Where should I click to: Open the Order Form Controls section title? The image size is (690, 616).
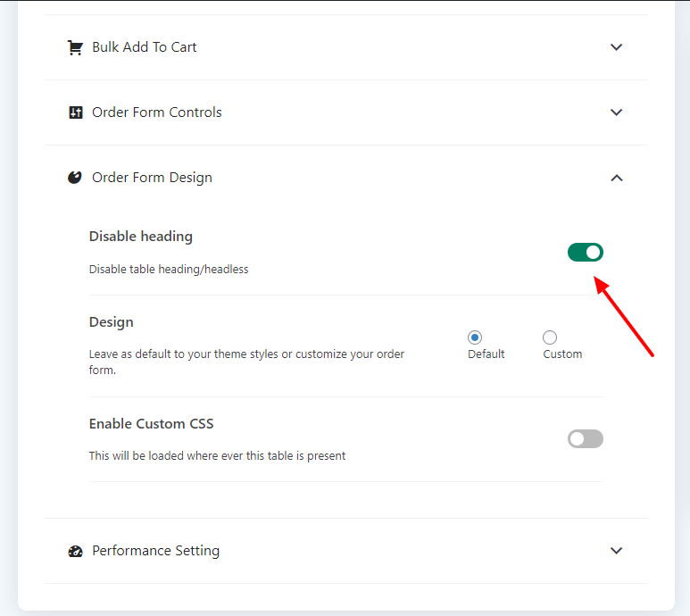click(x=157, y=112)
